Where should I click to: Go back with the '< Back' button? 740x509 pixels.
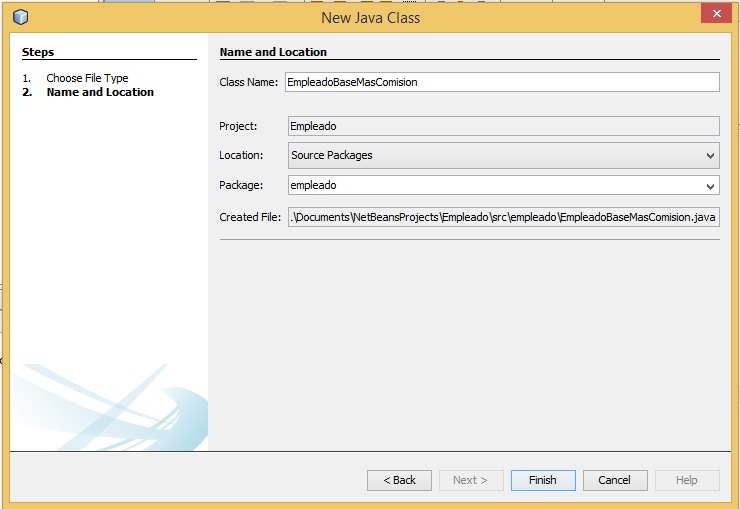[x=399, y=480]
